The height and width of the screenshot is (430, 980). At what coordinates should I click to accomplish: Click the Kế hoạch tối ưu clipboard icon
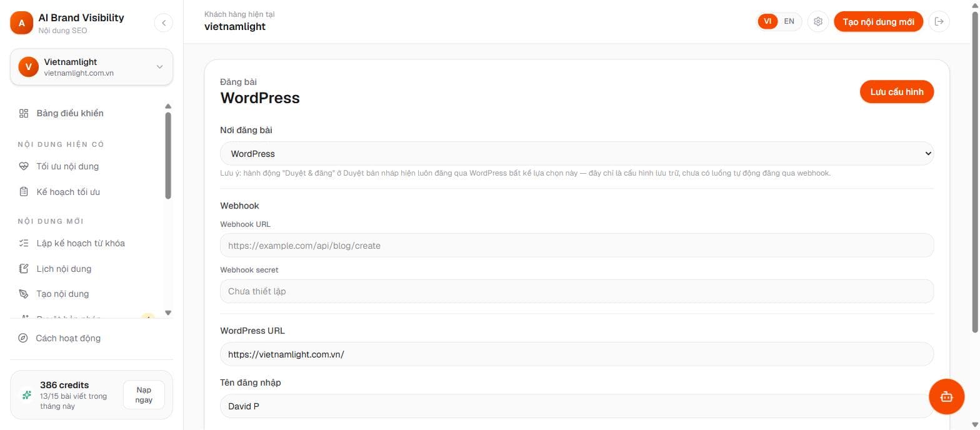24,192
